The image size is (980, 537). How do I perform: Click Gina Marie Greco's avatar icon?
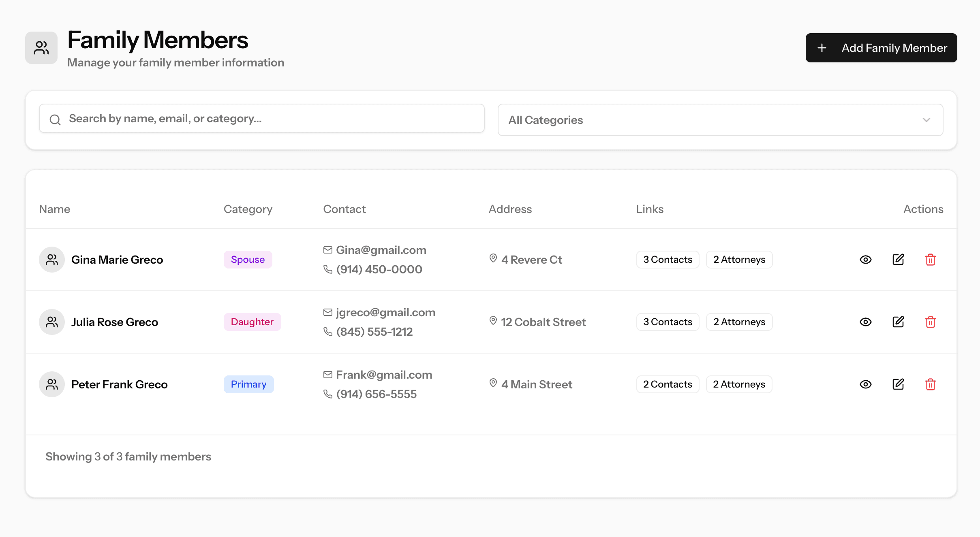52,260
